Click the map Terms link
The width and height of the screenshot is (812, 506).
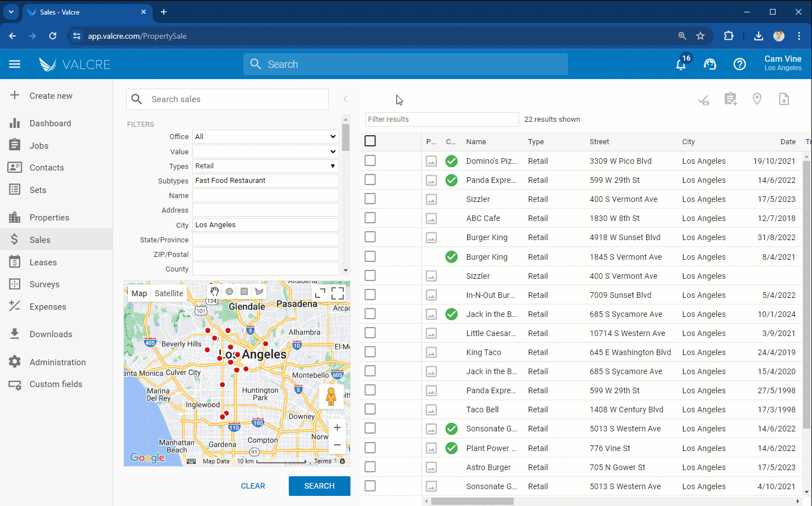tap(322, 461)
